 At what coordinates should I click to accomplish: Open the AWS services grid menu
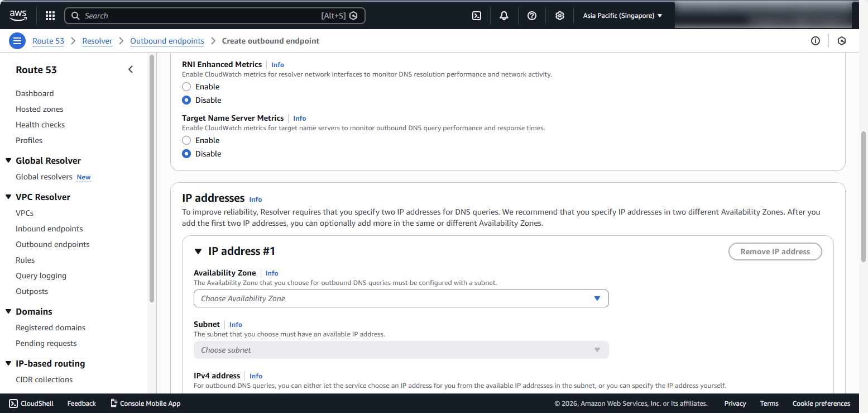coord(50,16)
